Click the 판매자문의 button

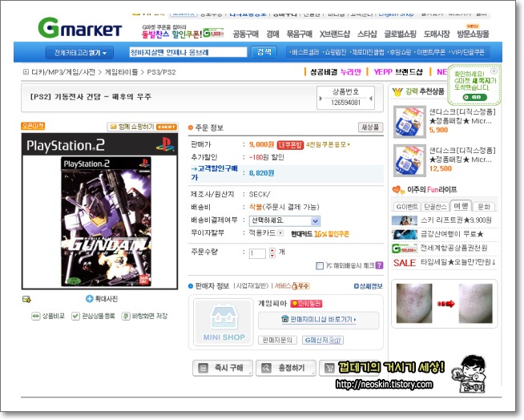tap(277, 340)
